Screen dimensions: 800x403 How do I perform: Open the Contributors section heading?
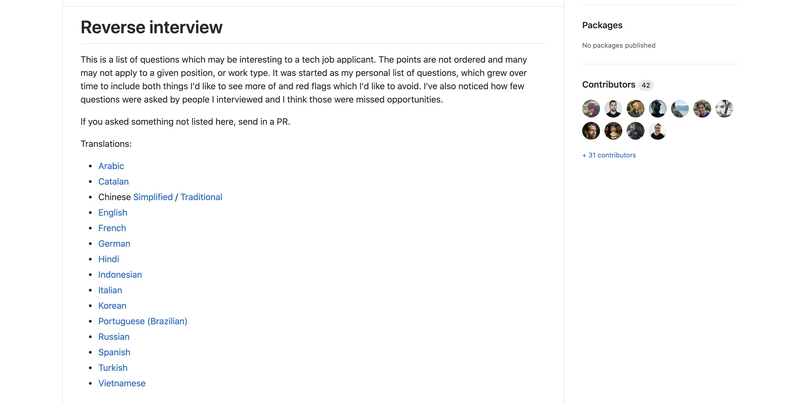pos(609,85)
